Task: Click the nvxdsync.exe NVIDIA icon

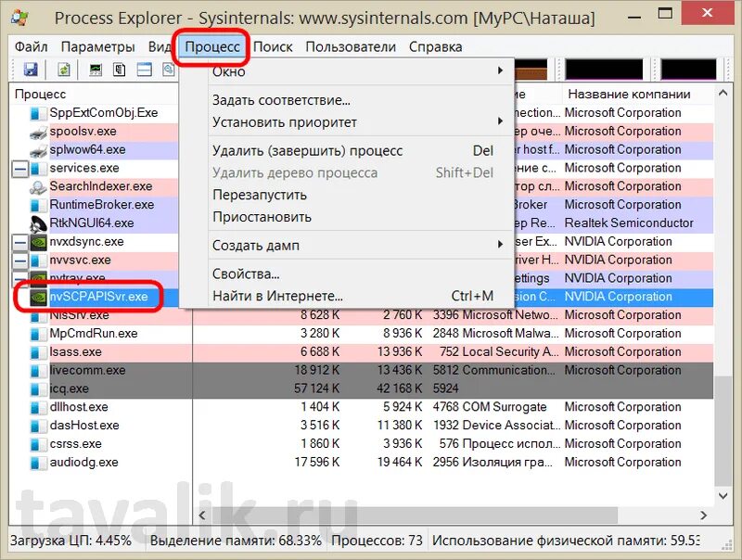Action: (38, 242)
